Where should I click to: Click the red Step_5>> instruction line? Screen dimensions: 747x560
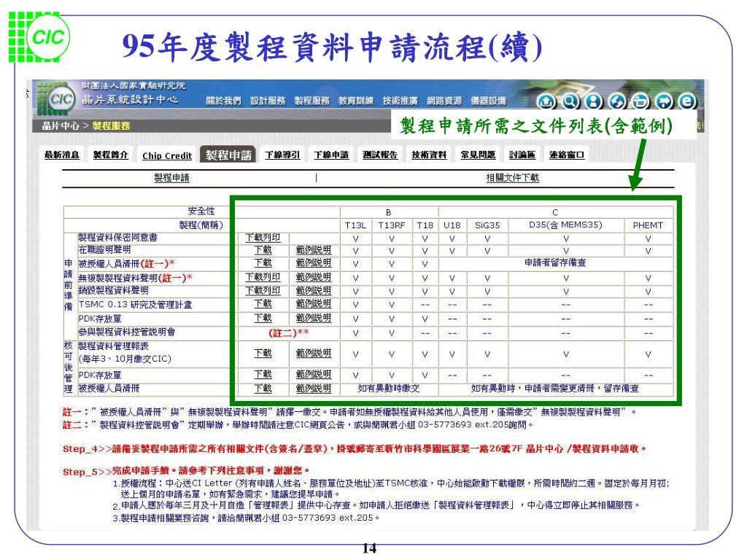[186, 471]
